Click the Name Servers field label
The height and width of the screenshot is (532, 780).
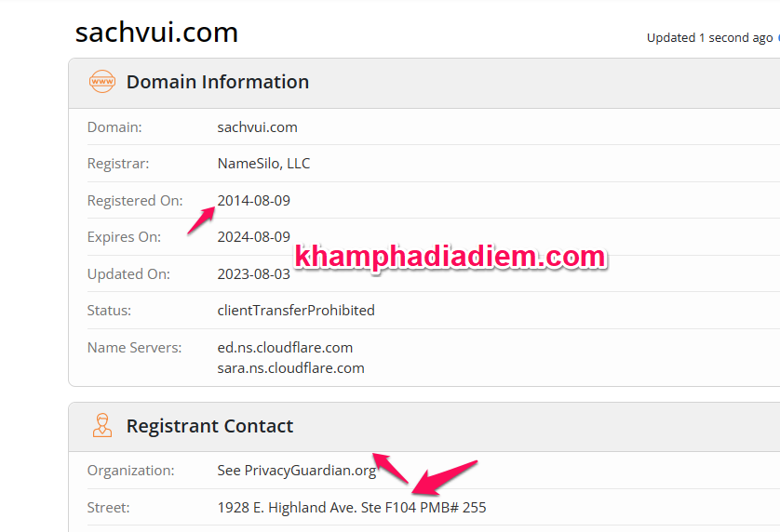(x=134, y=348)
